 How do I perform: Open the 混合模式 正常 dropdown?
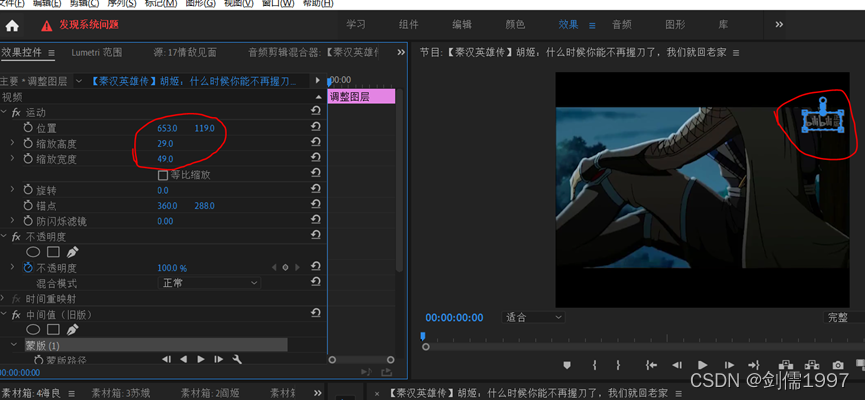point(209,282)
